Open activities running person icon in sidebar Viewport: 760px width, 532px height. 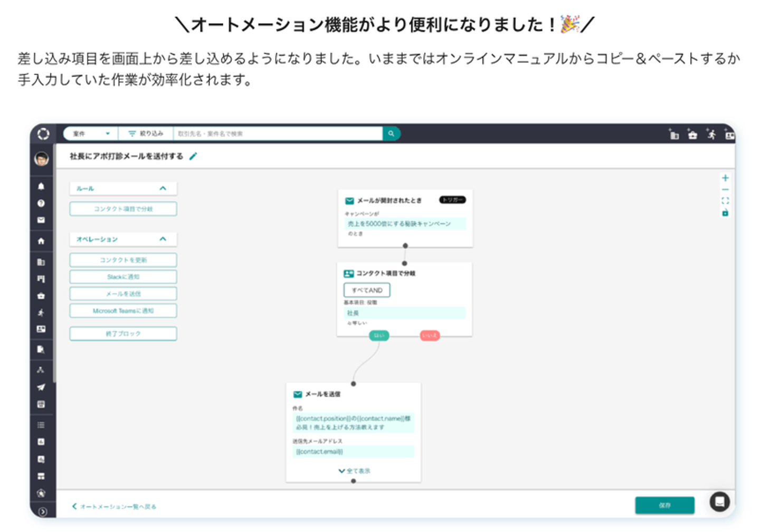[41, 312]
